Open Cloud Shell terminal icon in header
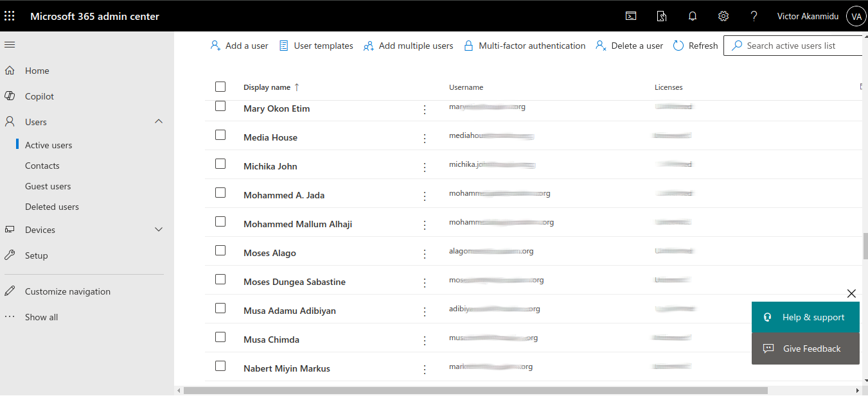This screenshot has height=396, width=868. 631,16
